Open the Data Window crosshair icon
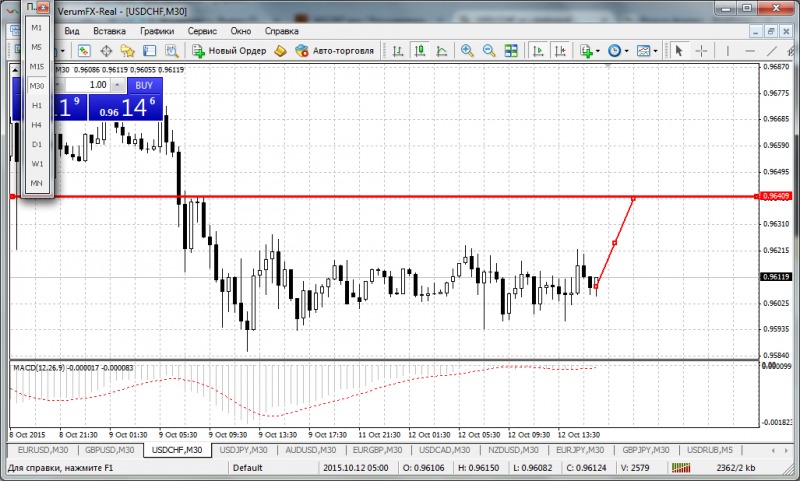The width and height of the screenshot is (800, 481). coord(106,50)
